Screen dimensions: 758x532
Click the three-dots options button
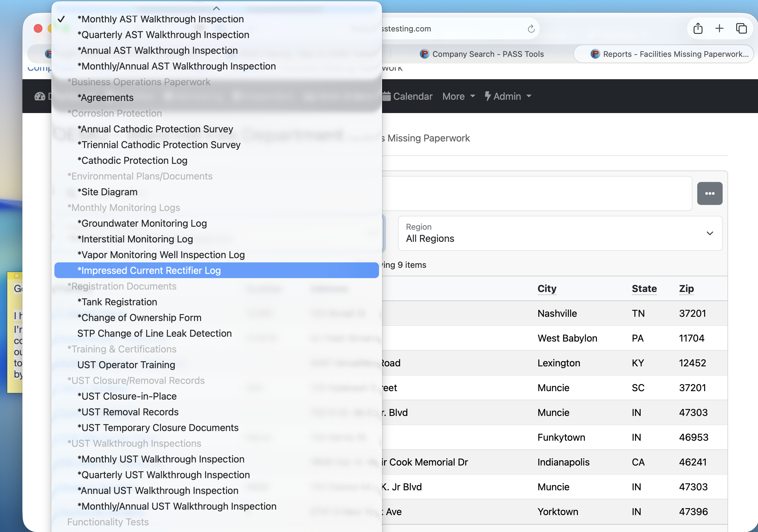coord(709,193)
